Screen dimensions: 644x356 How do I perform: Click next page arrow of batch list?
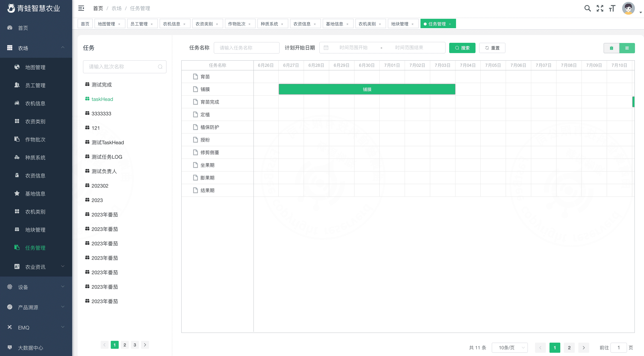point(145,345)
